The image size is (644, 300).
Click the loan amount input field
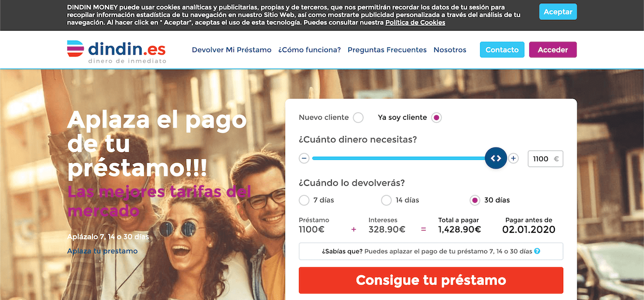546,159
